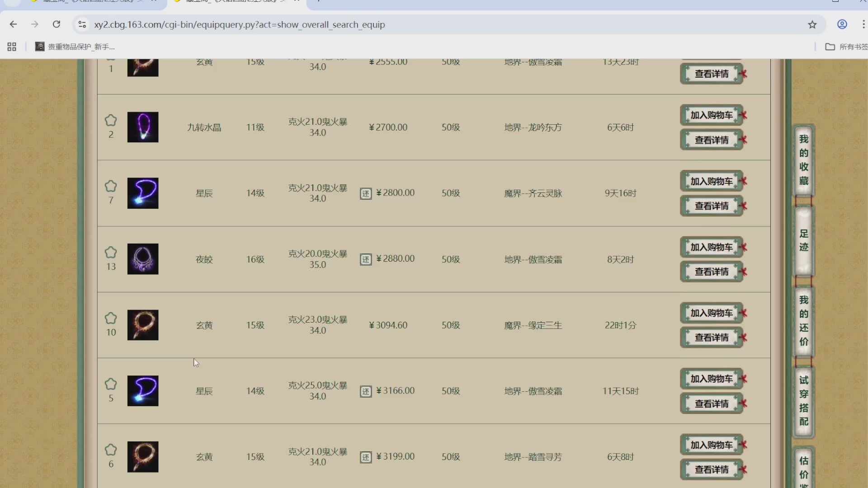Click bargain icon beside ¥2800.00 price

point(366,194)
